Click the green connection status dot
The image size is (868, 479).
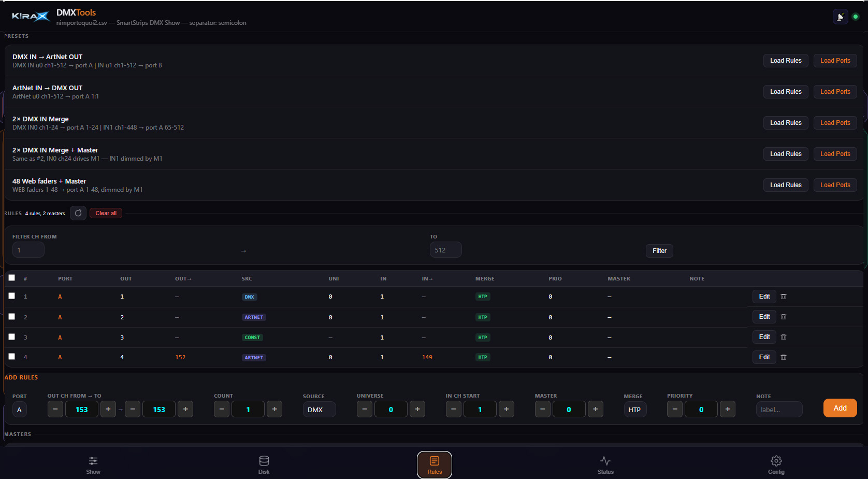pyautogui.click(x=856, y=17)
